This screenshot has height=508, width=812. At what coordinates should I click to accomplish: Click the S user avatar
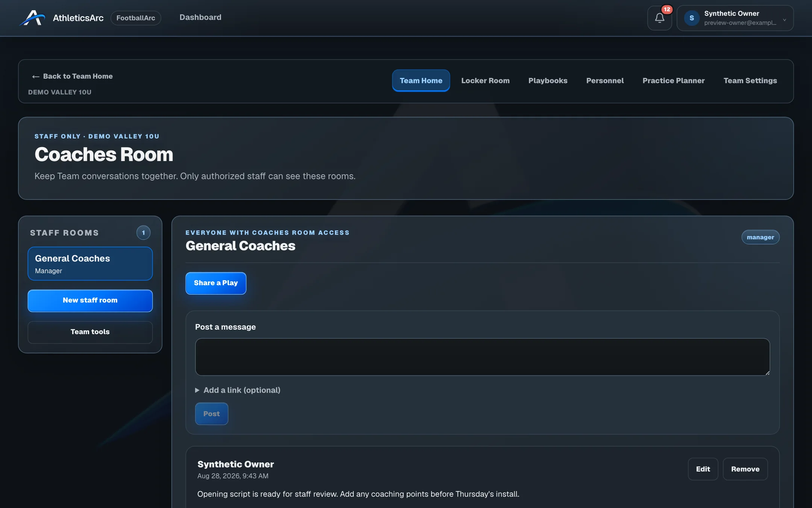pos(691,18)
